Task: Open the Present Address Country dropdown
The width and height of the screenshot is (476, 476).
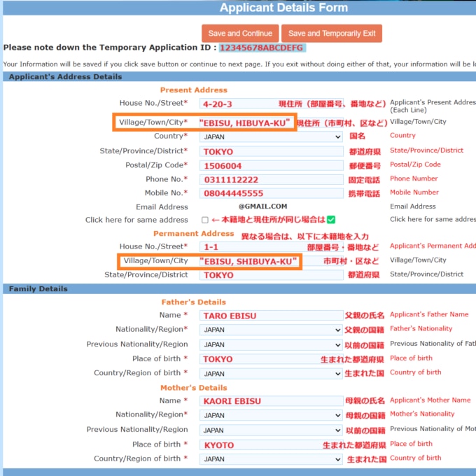Action: click(x=271, y=137)
